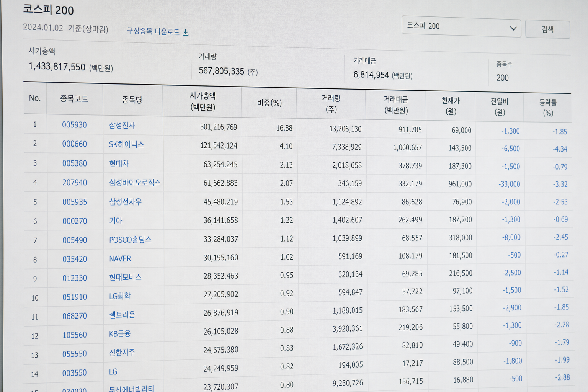
Task: Open stock code 005930 link
Action: (x=75, y=125)
